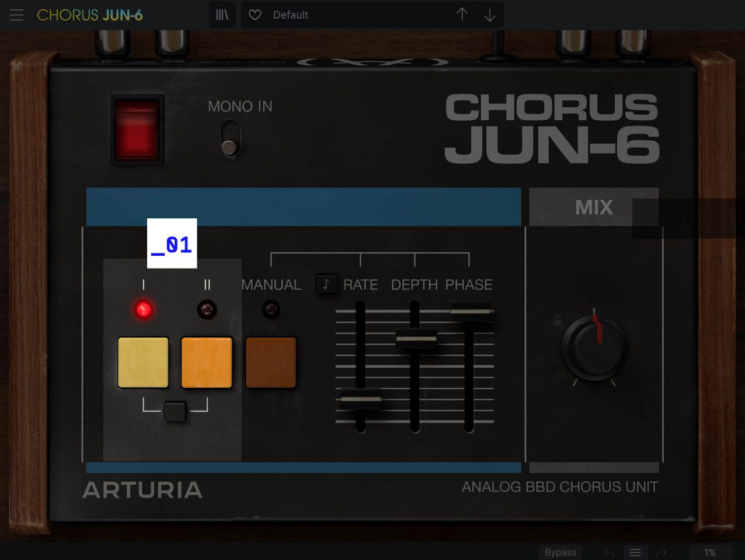This screenshot has height=560, width=745.
Task: Toggle the red power switch
Action: [137, 130]
